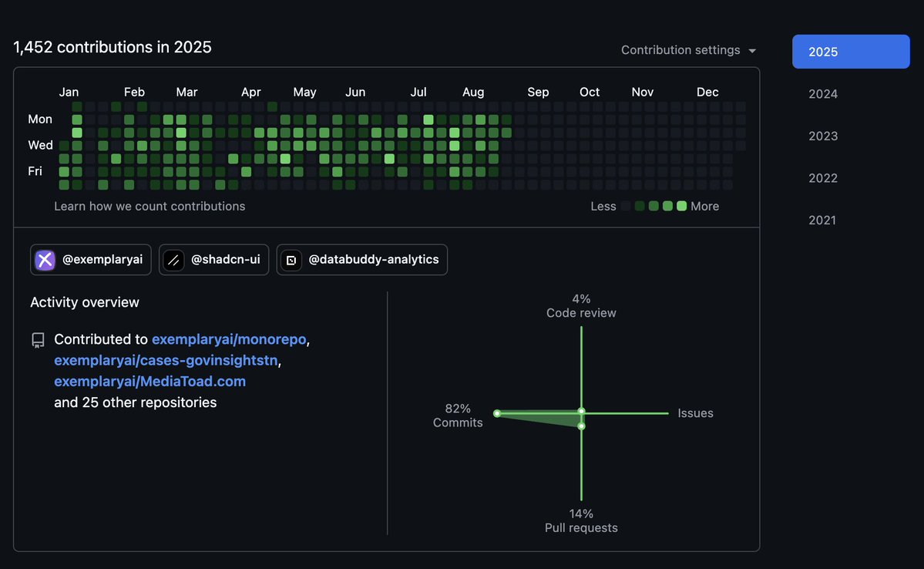The height and width of the screenshot is (569, 924).
Task: Open the Contribution settings dropdown
Action: 688,50
